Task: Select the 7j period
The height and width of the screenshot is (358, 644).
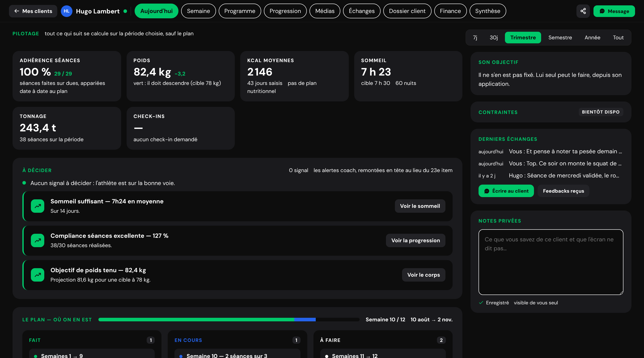Action: (475, 38)
